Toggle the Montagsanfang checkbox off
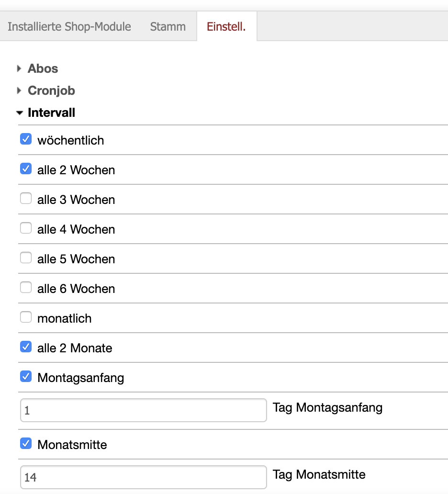448x494 pixels. [x=26, y=377]
